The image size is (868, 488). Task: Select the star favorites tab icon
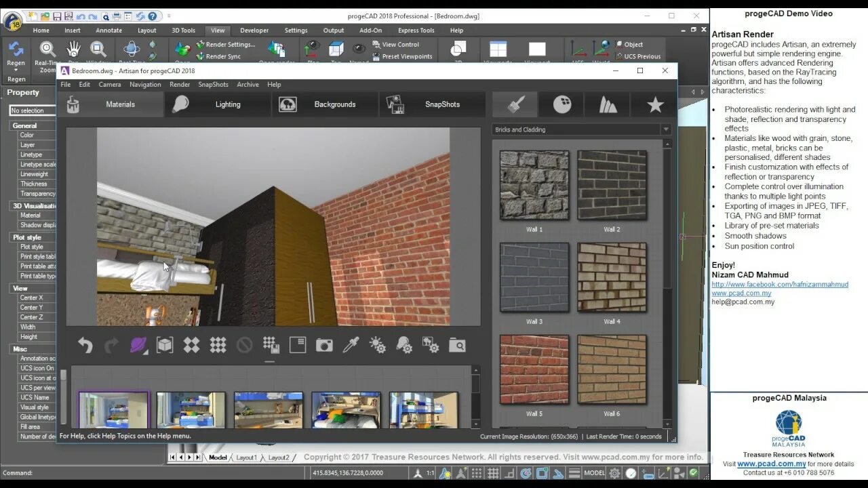tap(655, 104)
